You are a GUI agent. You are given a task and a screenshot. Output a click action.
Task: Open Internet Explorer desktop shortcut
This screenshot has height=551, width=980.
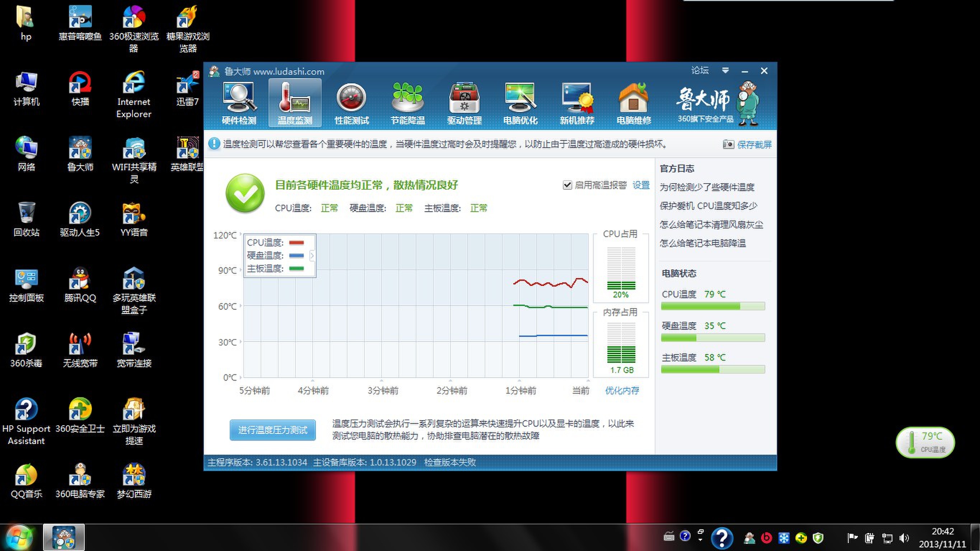(x=134, y=94)
